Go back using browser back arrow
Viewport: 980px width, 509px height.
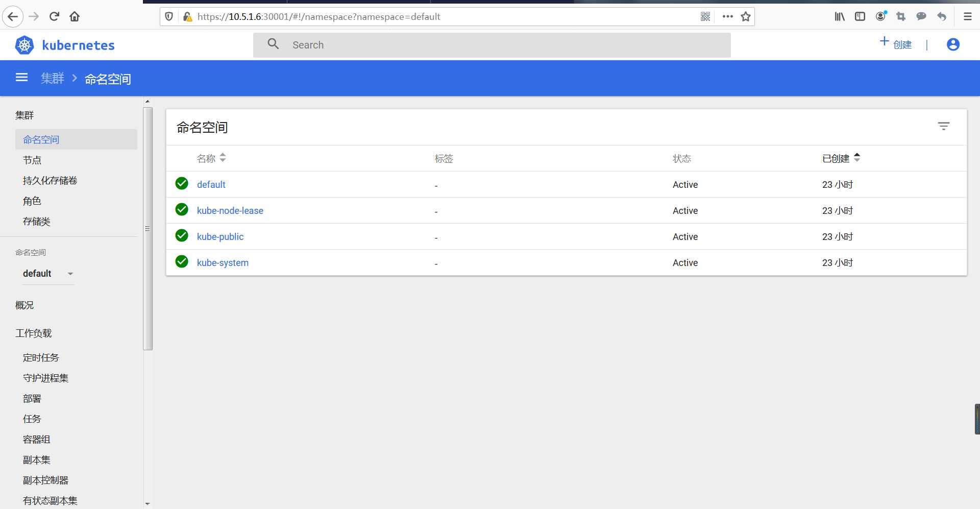[x=13, y=16]
